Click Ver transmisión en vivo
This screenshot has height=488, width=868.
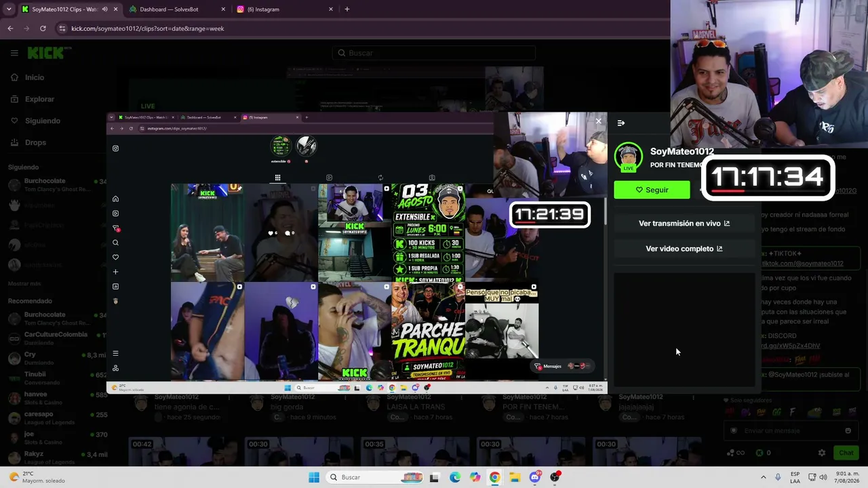pos(684,223)
